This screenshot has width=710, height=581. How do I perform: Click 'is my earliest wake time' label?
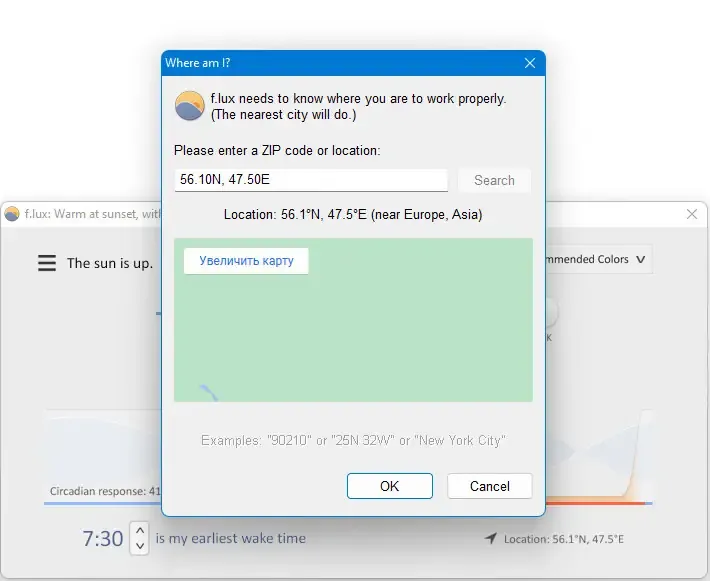pyautogui.click(x=230, y=538)
